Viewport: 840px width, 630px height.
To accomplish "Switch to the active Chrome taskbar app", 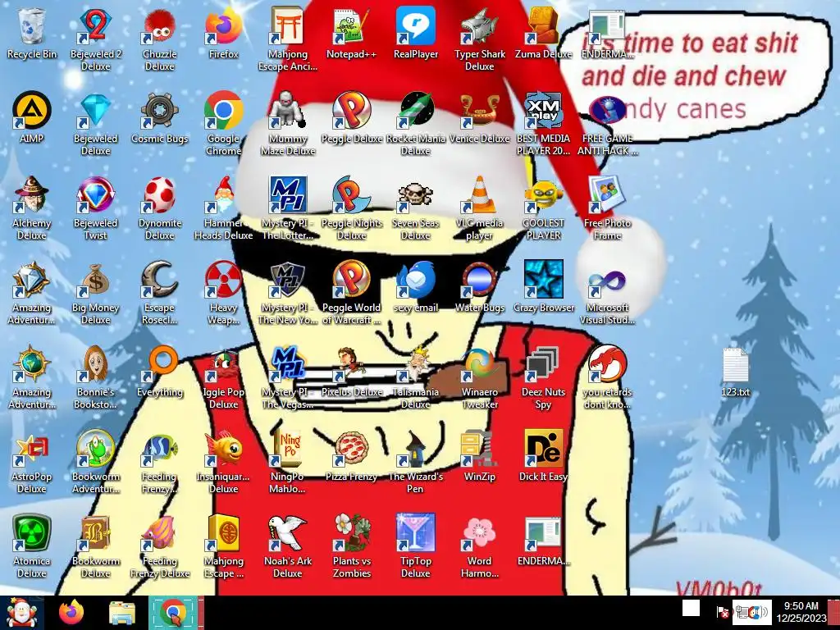I will [172, 614].
